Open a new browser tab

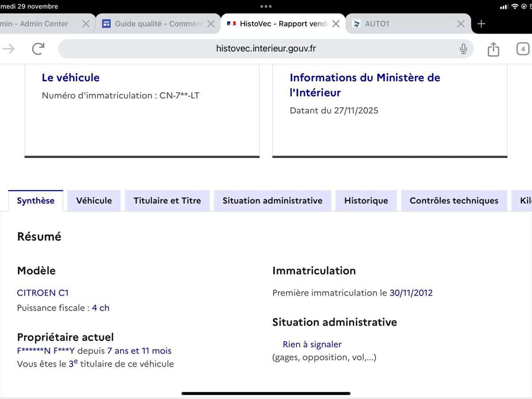pyautogui.click(x=481, y=23)
